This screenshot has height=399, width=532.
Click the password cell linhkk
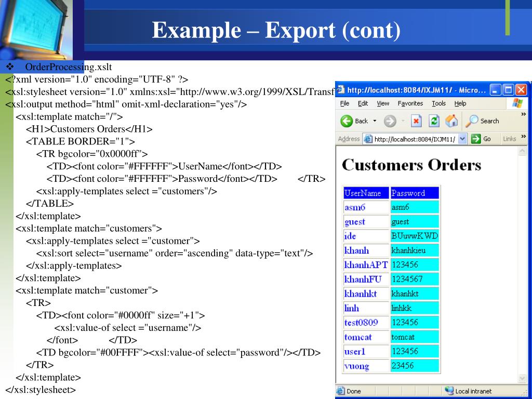(x=415, y=308)
